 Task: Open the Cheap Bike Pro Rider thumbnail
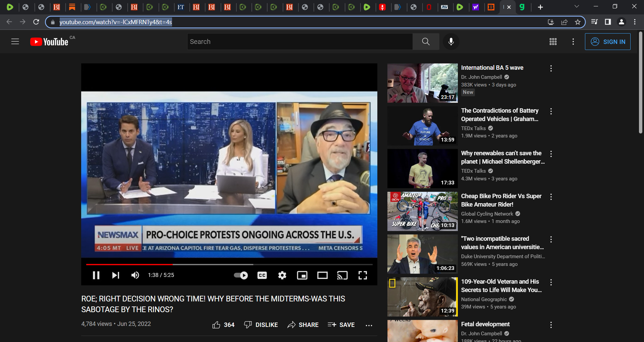pos(423,211)
